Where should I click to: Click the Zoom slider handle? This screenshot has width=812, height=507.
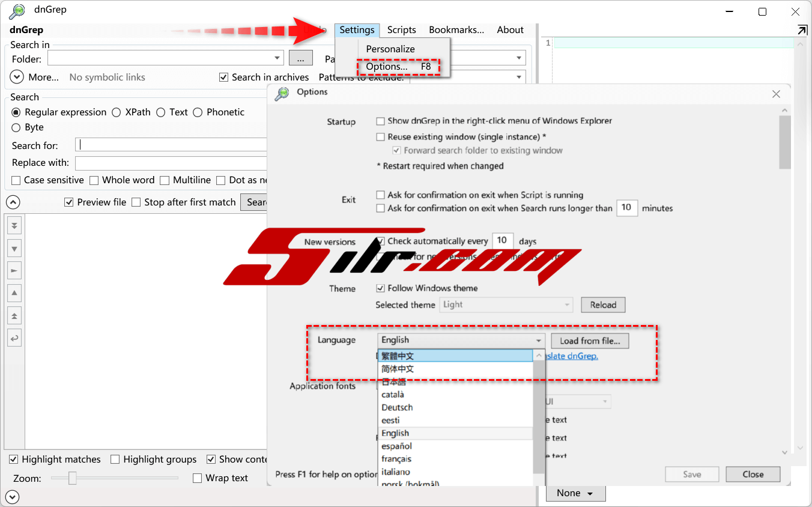coord(73,478)
